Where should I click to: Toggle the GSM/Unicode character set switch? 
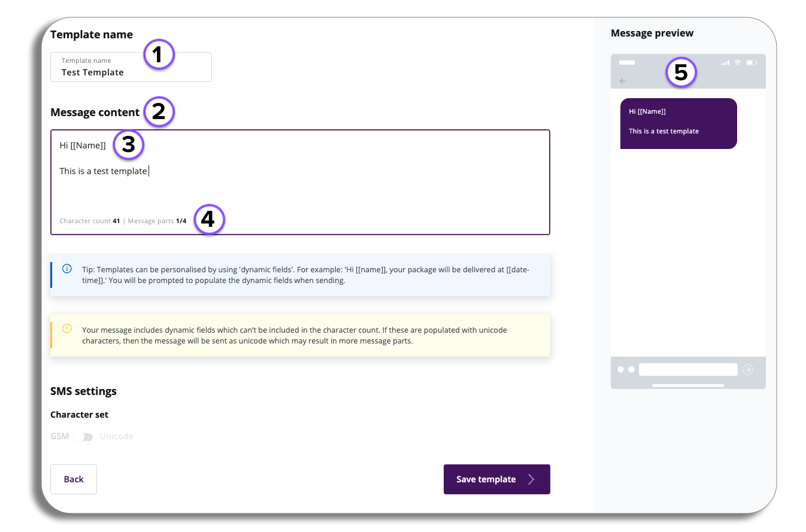click(x=84, y=437)
